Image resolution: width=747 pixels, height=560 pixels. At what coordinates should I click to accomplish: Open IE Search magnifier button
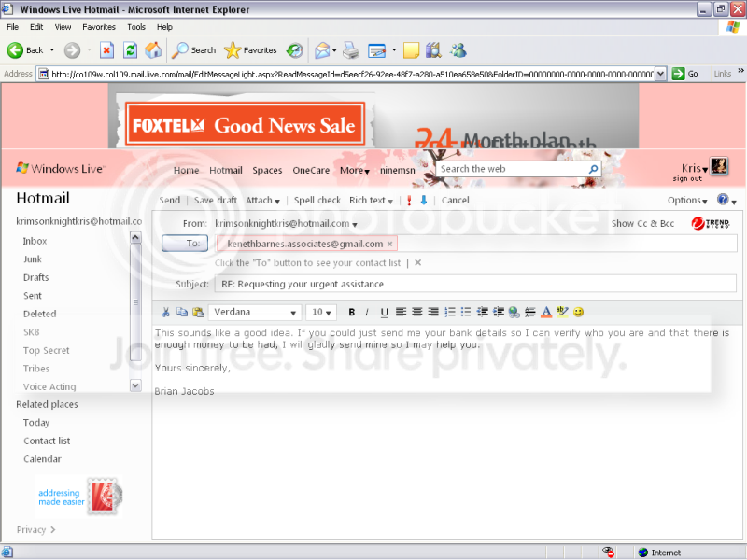point(193,50)
